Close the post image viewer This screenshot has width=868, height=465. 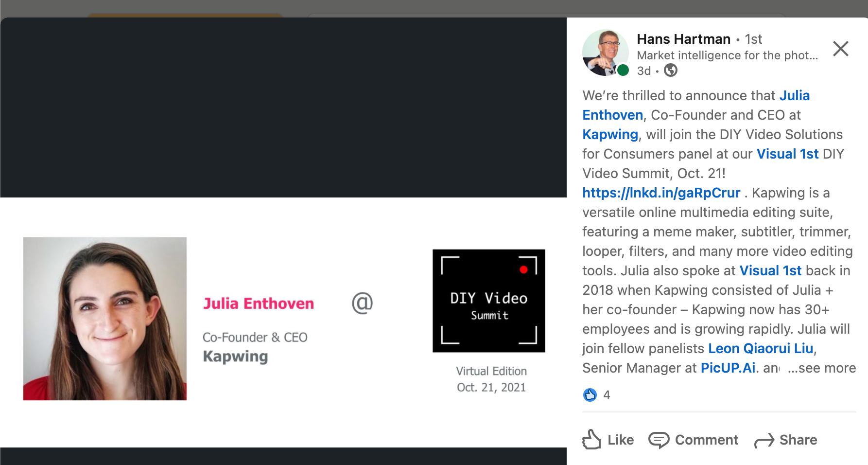(x=840, y=49)
